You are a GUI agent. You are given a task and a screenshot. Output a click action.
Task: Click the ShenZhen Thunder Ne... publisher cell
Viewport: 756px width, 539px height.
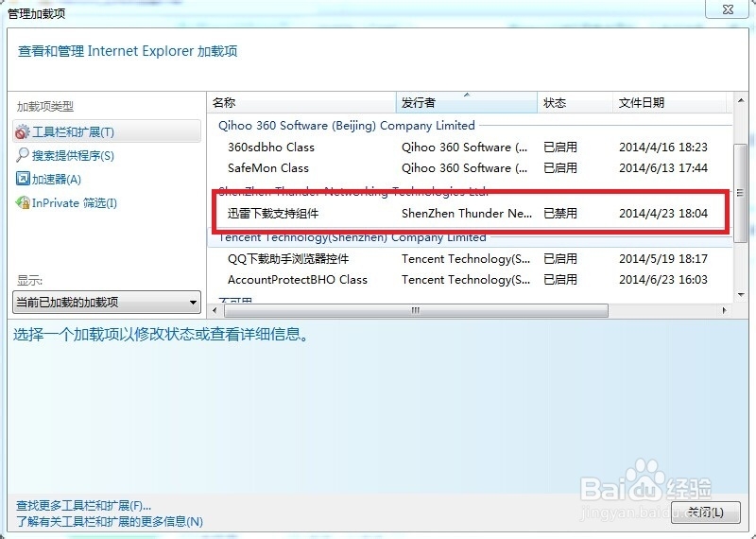467,214
